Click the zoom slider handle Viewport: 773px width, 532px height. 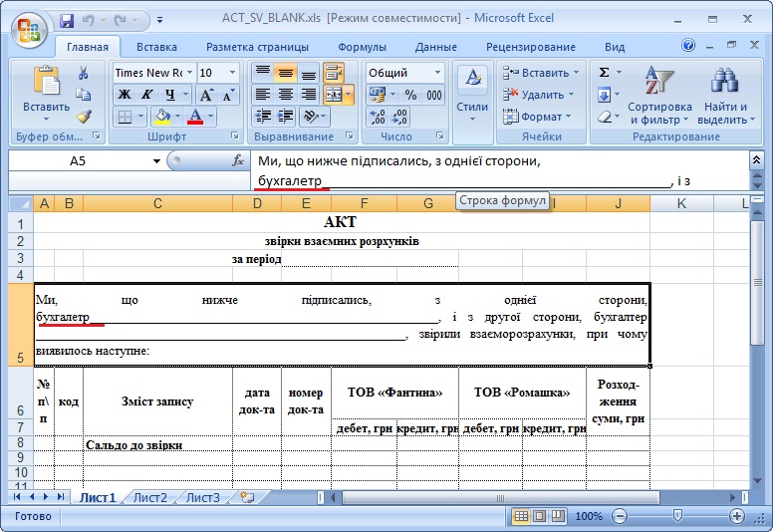click(677, 516)
